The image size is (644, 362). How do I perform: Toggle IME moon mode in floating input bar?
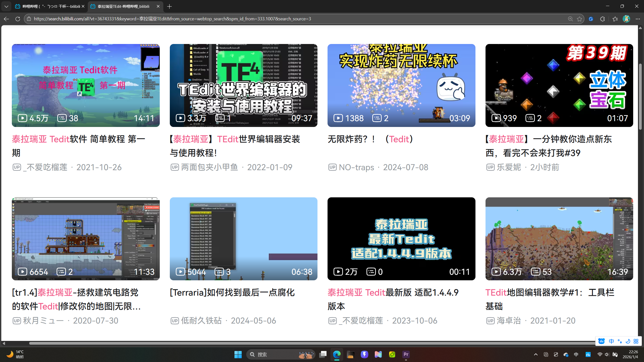(628, 341)
